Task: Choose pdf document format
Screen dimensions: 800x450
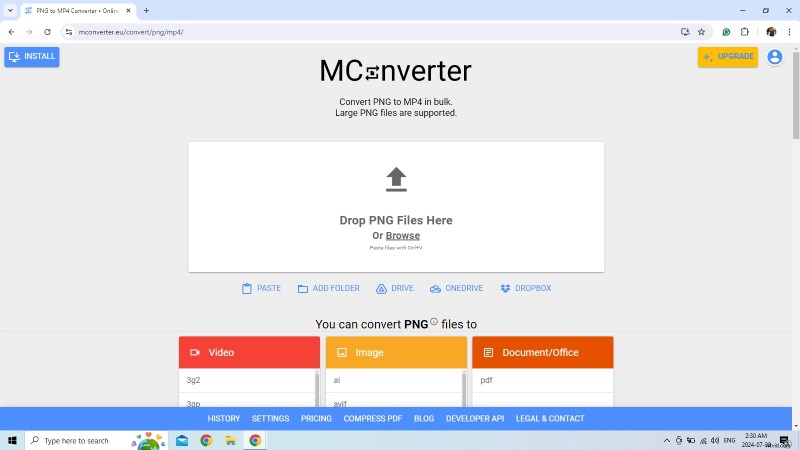Action: point(542,380)
